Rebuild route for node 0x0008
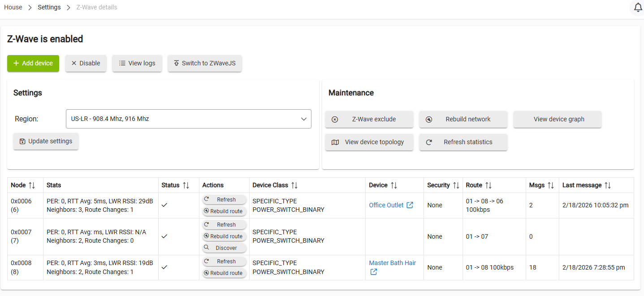 (x=225, y=273)
